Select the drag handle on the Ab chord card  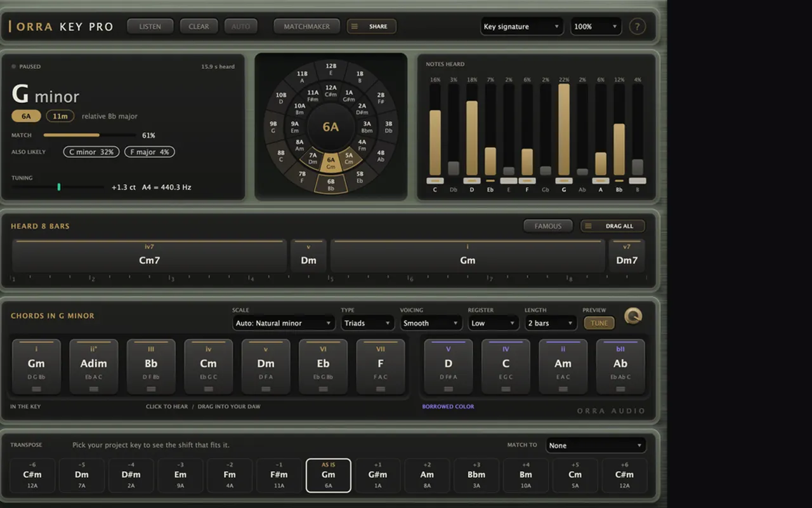pyautogui.click(x=620, y=389)
